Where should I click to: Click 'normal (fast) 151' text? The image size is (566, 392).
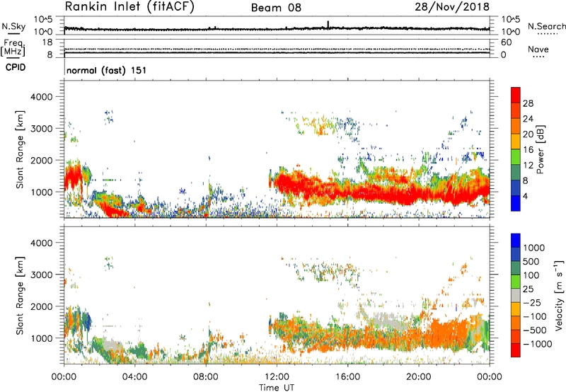pyautogui.click(x=107, y=70)
